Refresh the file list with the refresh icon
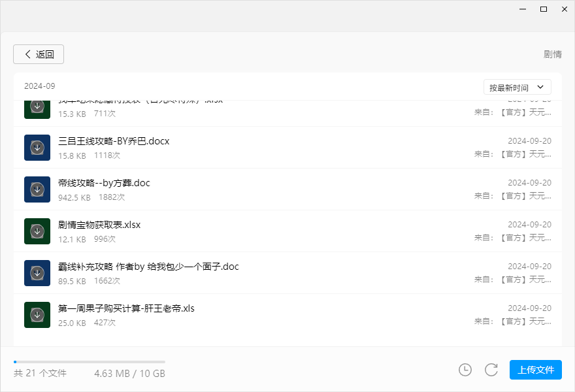 (491, 370)
